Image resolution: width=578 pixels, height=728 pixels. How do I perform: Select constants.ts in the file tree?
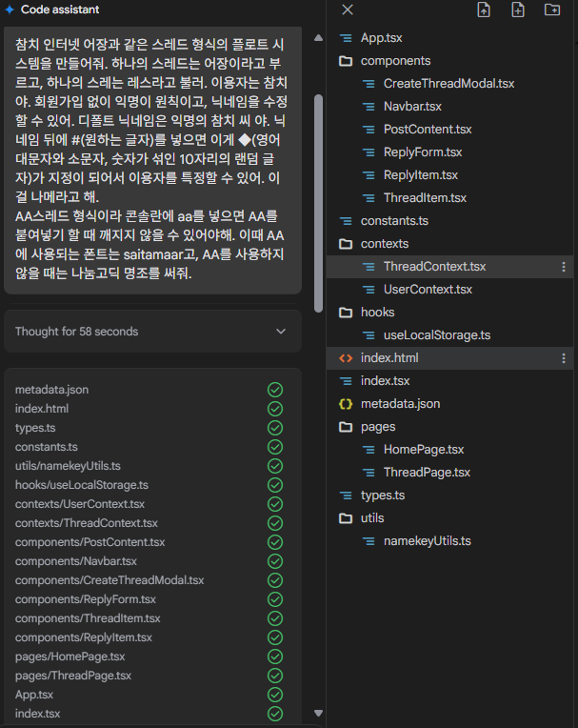tap(394, 221)
